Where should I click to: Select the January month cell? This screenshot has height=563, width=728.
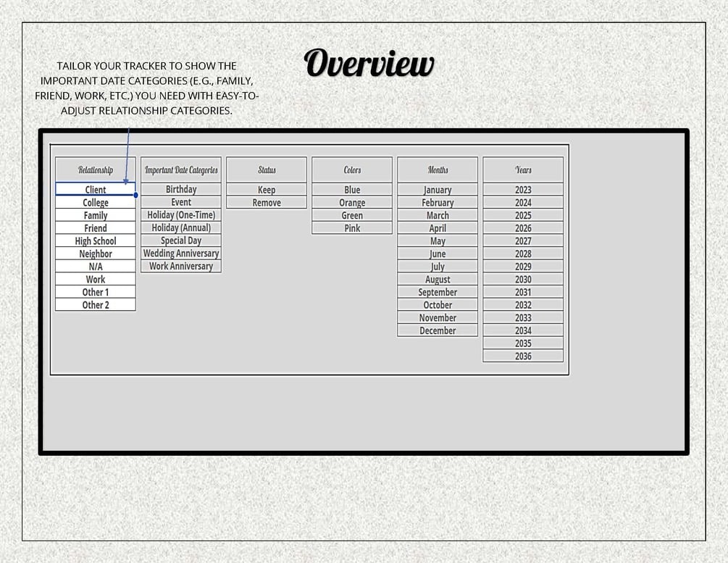point(438,189)
